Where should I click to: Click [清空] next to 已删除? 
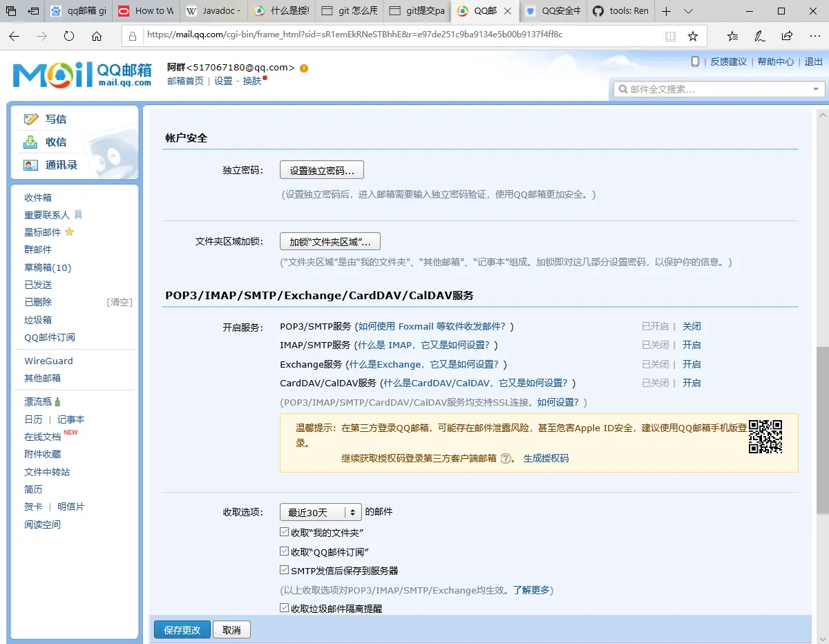(120, 302)
